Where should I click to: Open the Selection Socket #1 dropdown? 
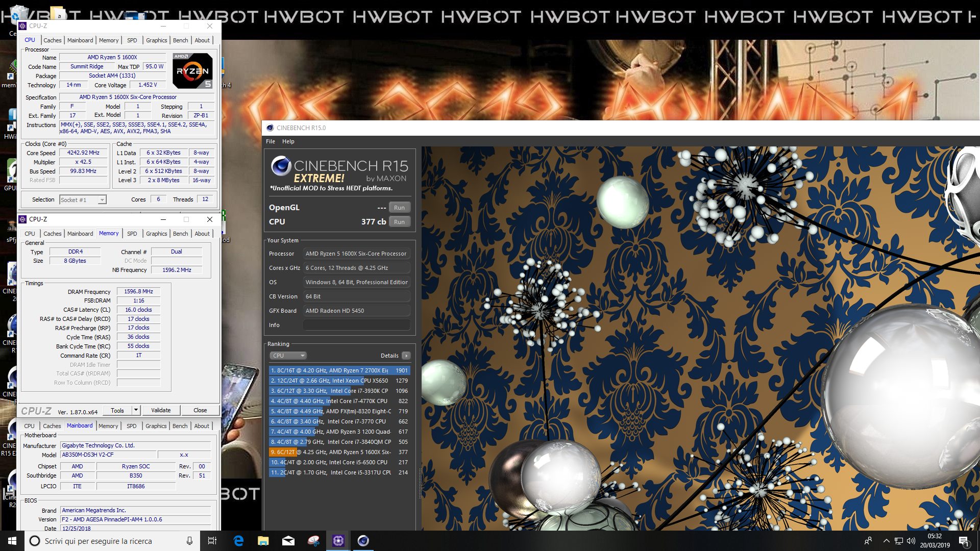click(83, 200)
